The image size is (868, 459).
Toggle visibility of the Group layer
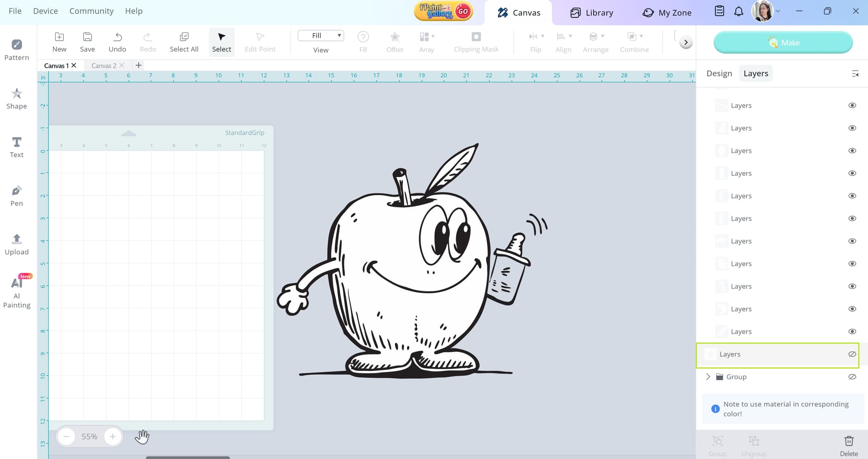point(852,377)
